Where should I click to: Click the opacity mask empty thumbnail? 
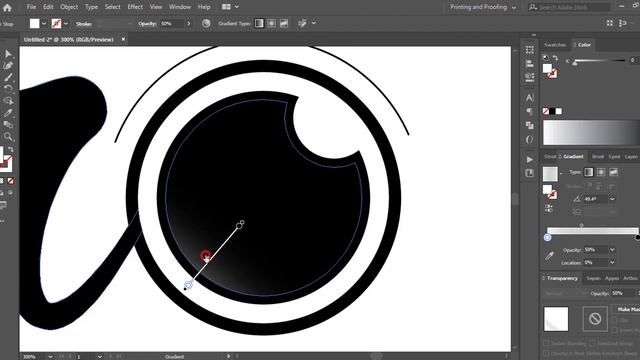click(595, 318)
